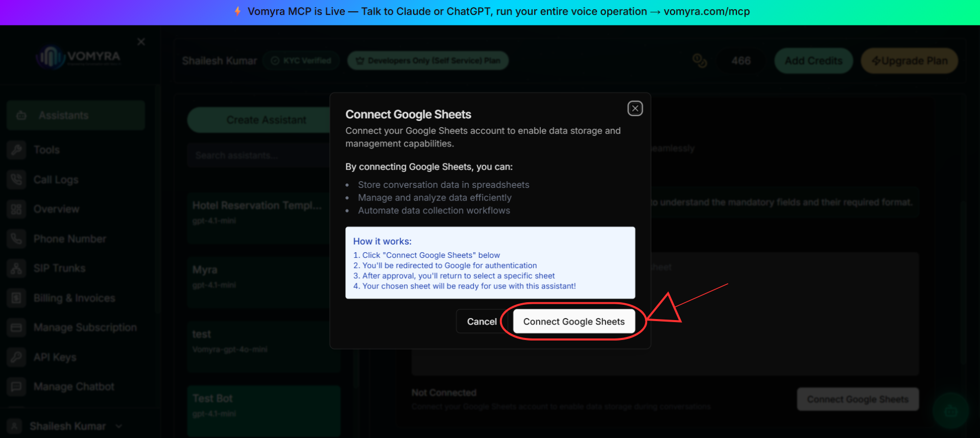
Task: Click the Add Credits button
Action: pos(814,61)
